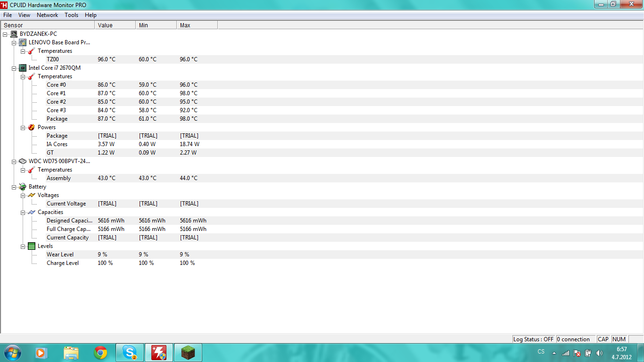Image resolution: width=644 pixels, height=362 pixels.
Task: Open the Tools menu
Action: (72, 15)
